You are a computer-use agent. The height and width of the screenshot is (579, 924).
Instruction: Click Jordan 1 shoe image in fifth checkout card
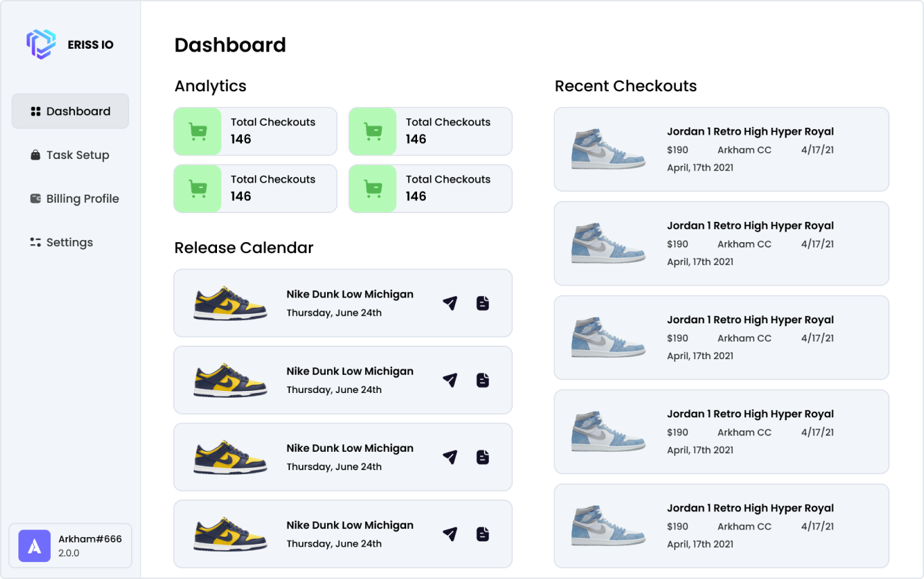coord(608,526)
